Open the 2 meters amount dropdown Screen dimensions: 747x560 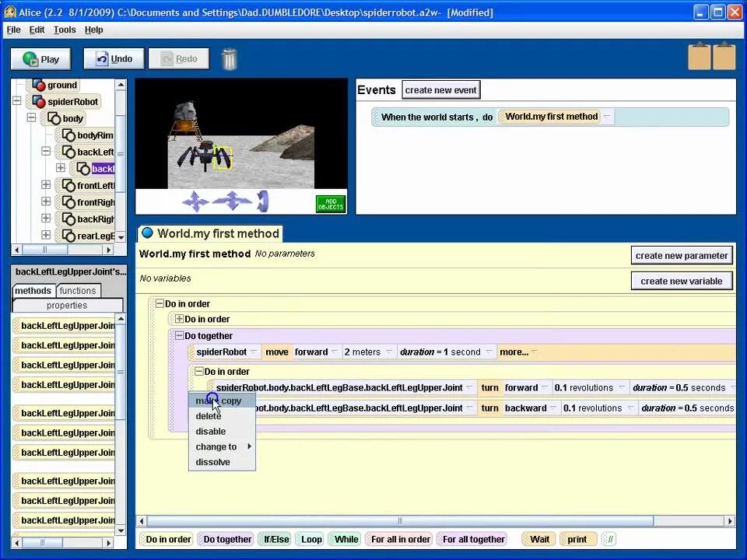(389, 352)
